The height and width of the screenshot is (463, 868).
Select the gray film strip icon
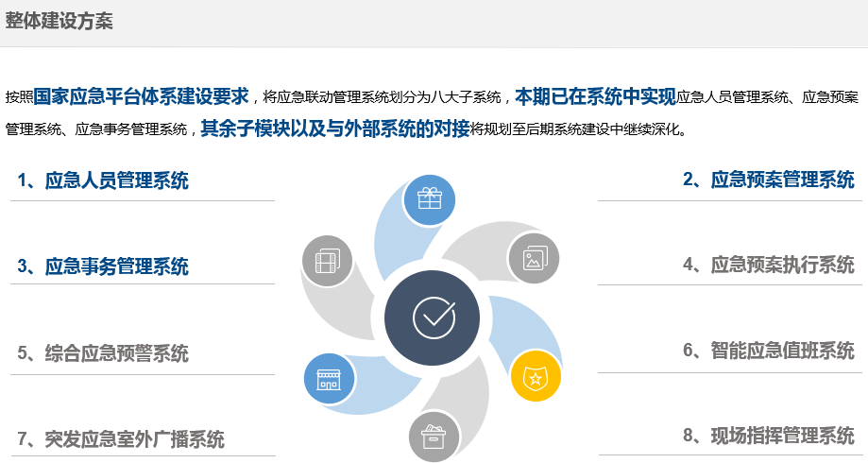click(x=327, y=261)
